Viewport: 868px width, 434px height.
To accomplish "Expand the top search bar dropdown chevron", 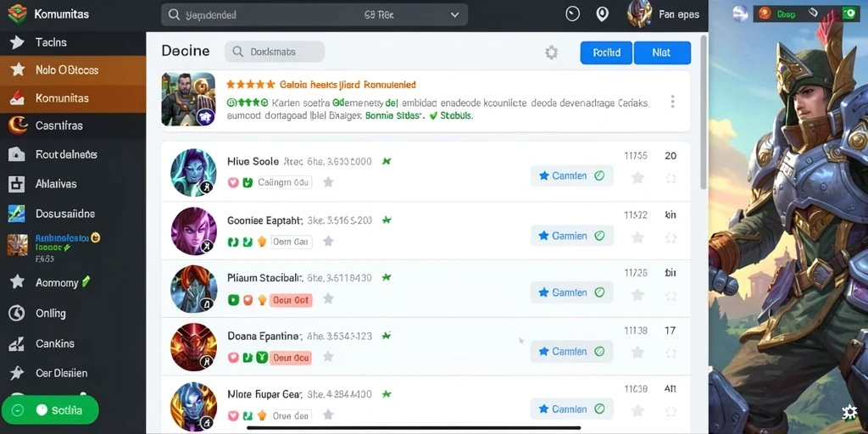I will tap(454, 15).
